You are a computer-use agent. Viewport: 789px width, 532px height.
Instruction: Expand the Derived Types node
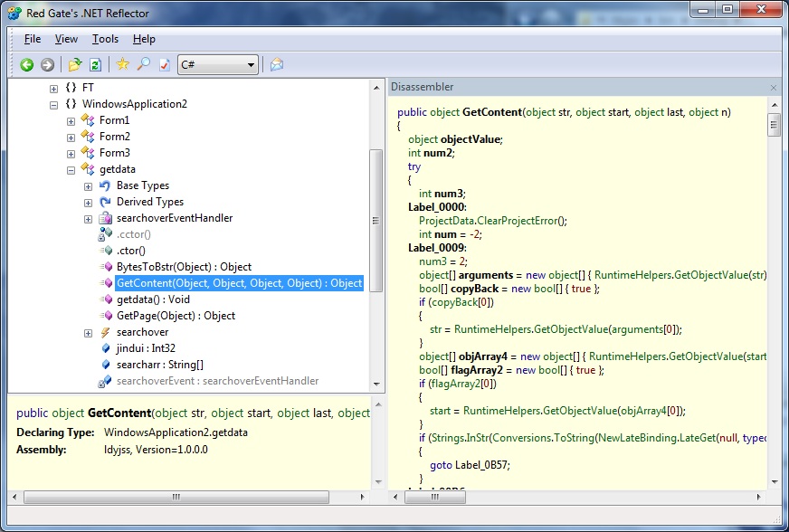pos(88,203)
